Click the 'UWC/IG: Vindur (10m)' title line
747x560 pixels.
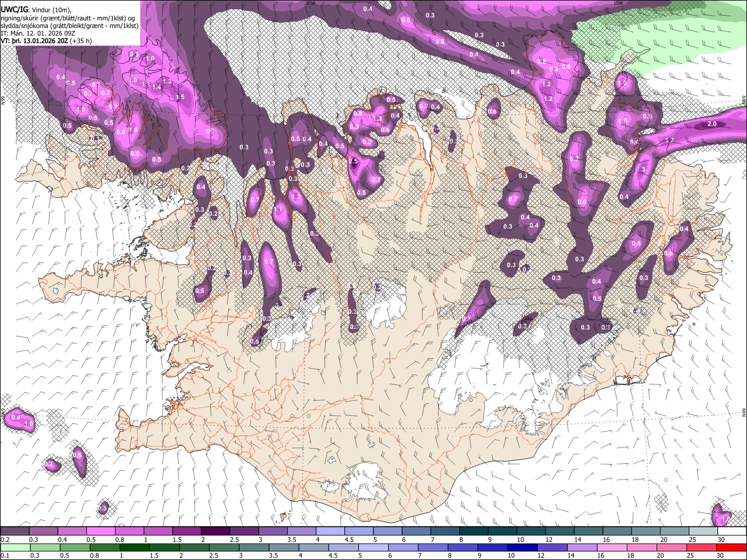[36, 9]
